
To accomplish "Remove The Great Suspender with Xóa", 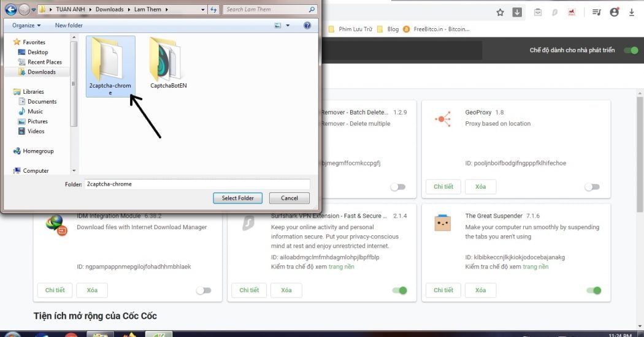I will tap(480, 290).
